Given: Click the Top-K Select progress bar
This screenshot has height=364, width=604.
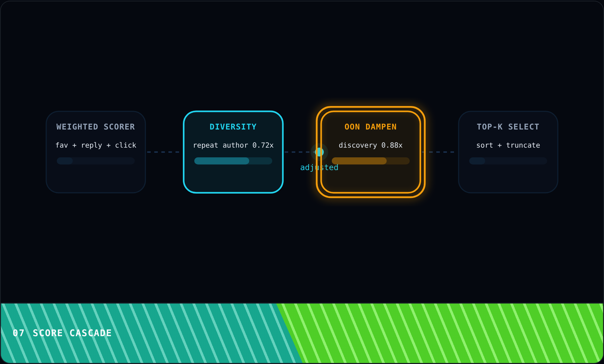Looking at the screenshot, I should (508, 161).
